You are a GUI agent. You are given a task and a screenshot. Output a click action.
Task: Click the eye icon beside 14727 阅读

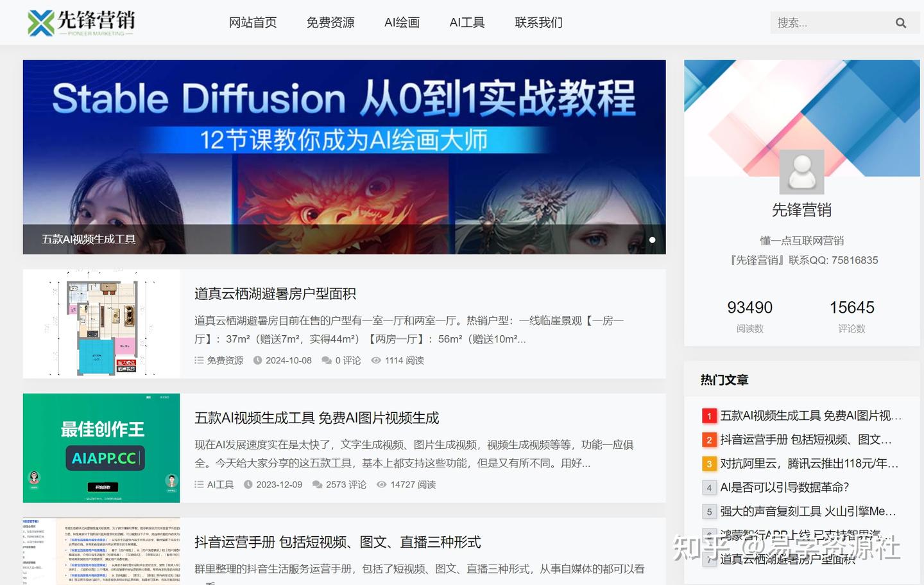click(x=382, y=484)
